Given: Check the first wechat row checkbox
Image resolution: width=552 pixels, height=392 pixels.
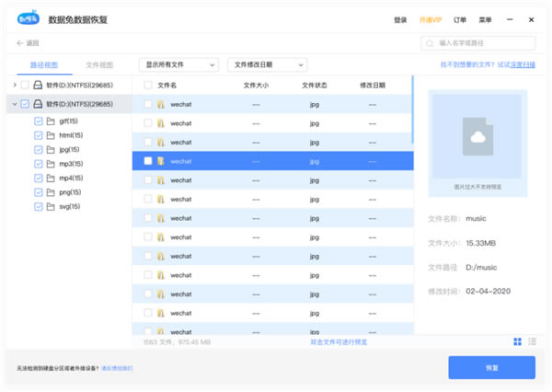Looking at the screenshot, I should [148, 104].
